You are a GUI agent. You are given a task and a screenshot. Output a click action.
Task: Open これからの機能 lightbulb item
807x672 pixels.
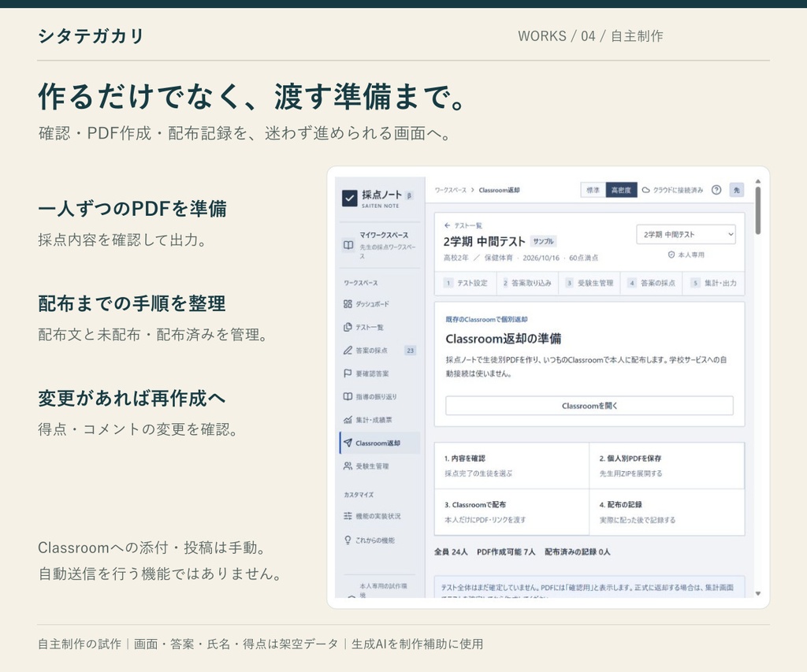[x=380, y=540]
